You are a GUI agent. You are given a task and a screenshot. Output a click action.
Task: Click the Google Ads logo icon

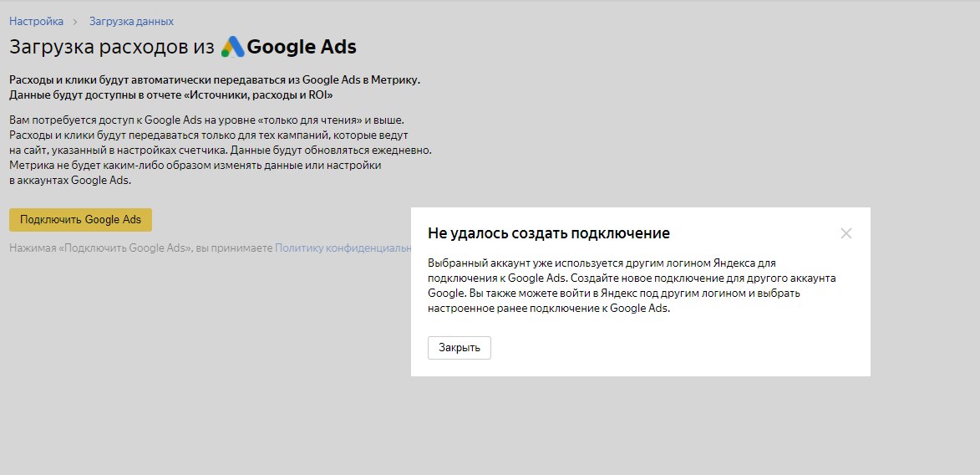tap(233, 47)
